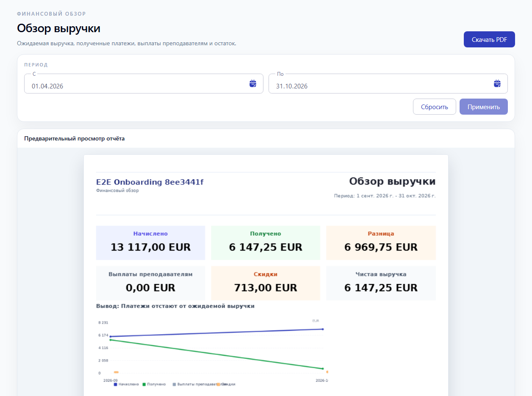This screenshot has height=396, width=532.
Task: Click the 6 147,25 EUR amount under Чистая выручка
Action: click(381, 288)
